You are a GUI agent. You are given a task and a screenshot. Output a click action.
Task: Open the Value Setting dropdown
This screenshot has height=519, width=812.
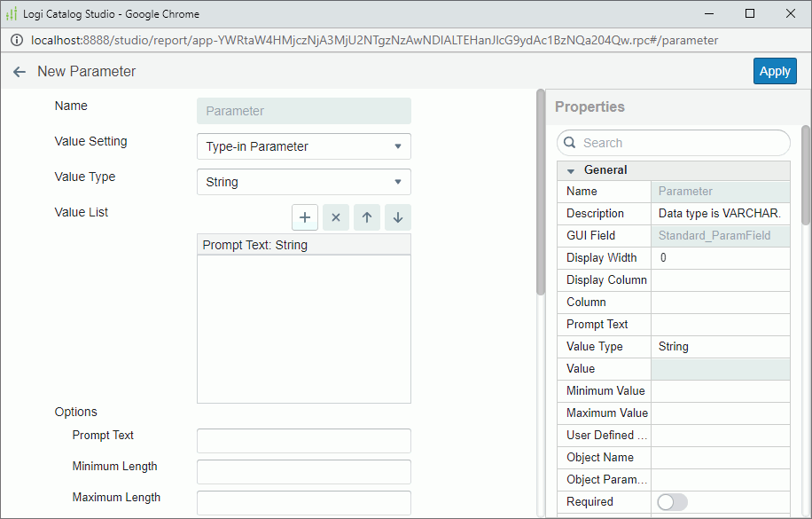click(304, 146)
